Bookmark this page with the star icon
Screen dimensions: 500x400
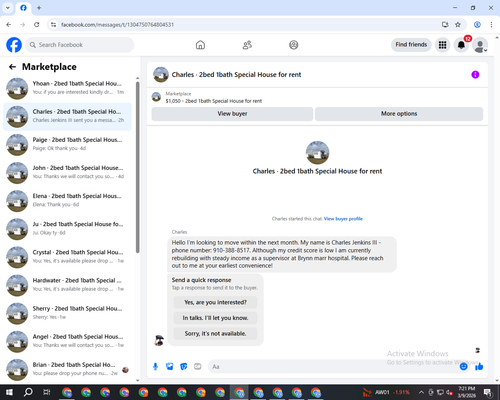pyautogui.click(x=458, y=25)
